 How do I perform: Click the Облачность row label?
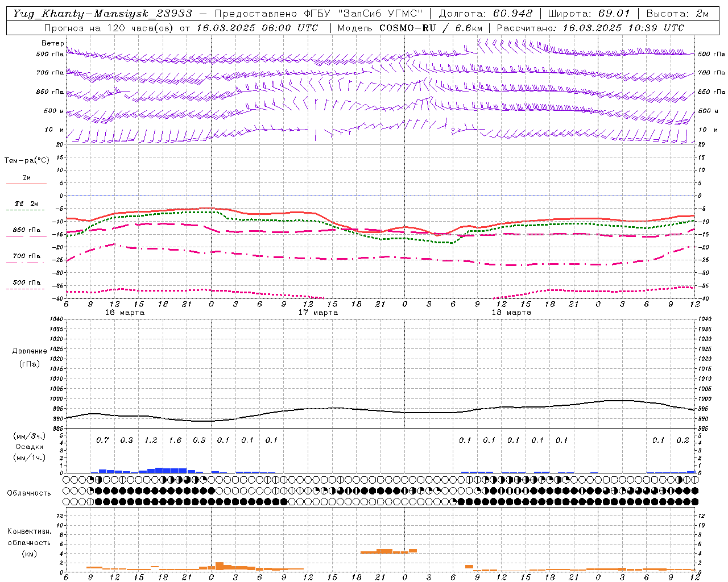point(29,493)
